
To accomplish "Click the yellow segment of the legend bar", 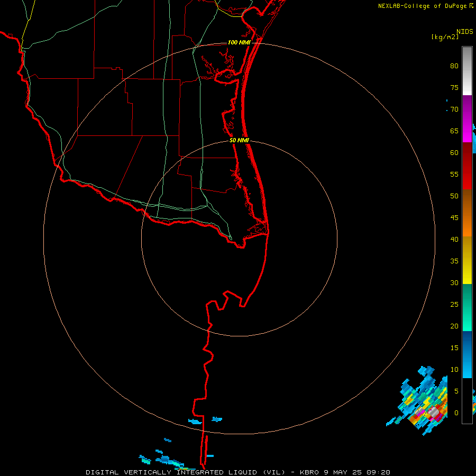I will (467, 260).
